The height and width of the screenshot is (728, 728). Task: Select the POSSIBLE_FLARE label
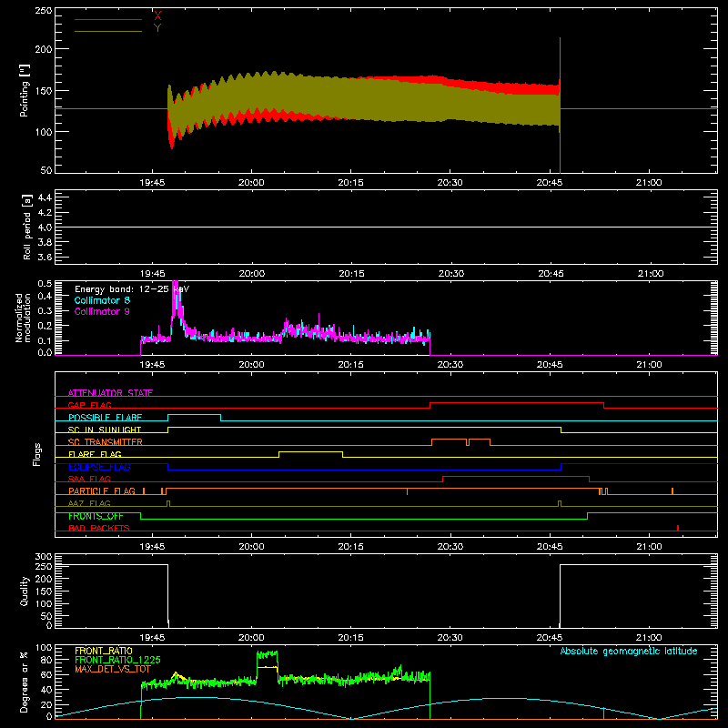pyautogui.click(x=105, y=418)
